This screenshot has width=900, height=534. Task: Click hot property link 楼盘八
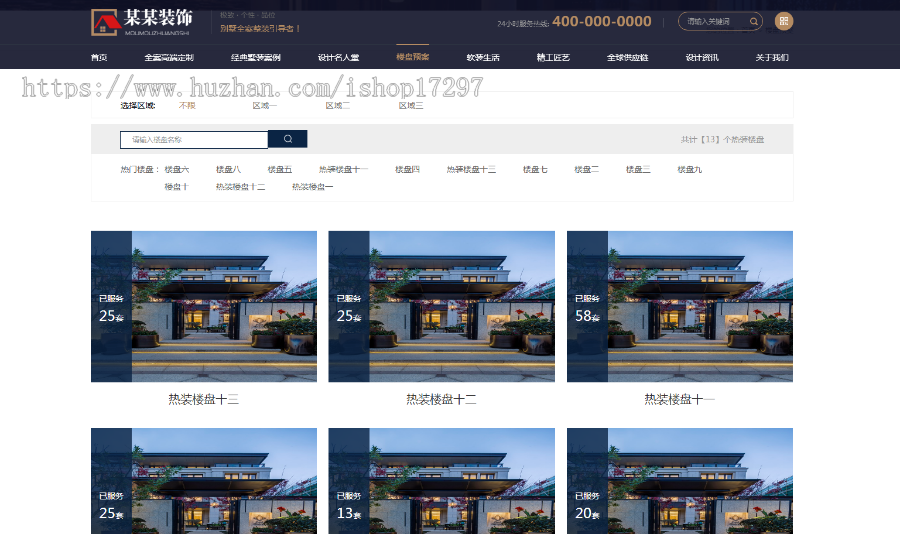[x=228, y=169]
